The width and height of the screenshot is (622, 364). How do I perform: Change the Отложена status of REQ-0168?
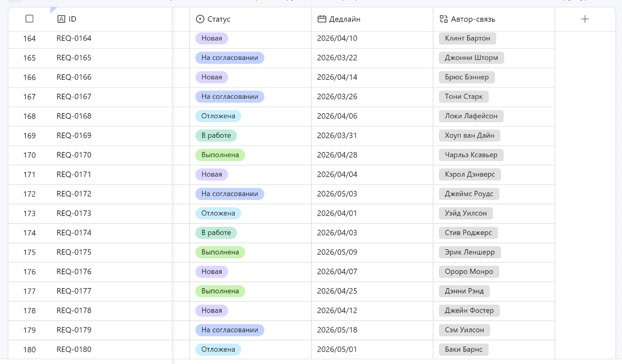pos(218,116)
